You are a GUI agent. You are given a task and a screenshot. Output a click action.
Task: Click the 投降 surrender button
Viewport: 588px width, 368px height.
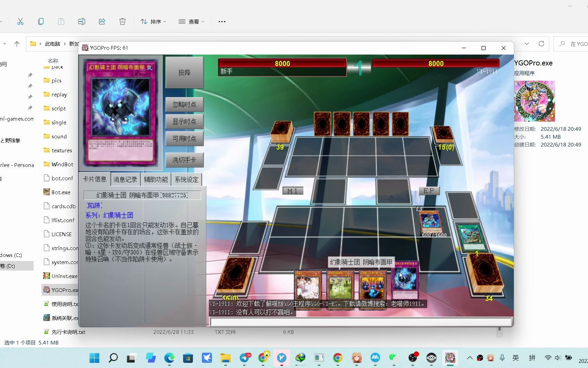(184, 73)
